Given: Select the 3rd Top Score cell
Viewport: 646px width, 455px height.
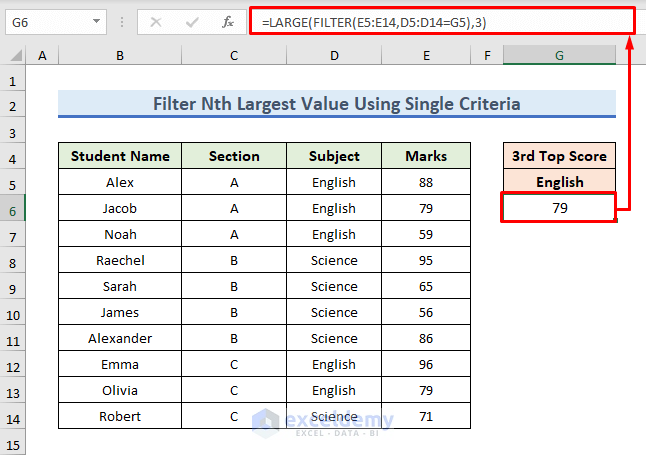Looking at the screenshot, I should (559, 156).
